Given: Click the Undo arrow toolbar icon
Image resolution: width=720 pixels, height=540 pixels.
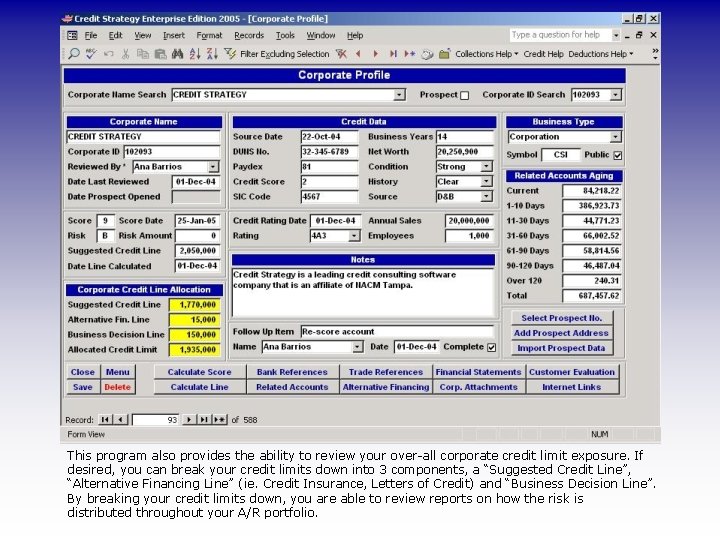Looking at the screenshot, I should pos(108,54).
